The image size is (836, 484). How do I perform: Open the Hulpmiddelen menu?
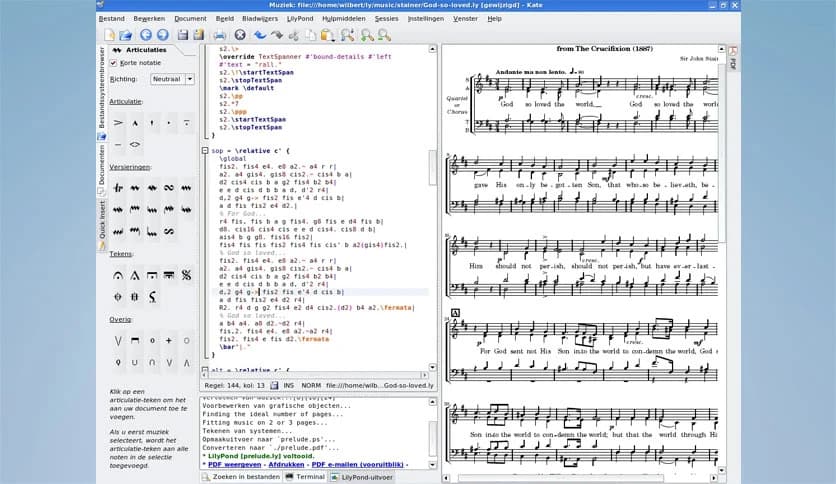coord(344,19)
